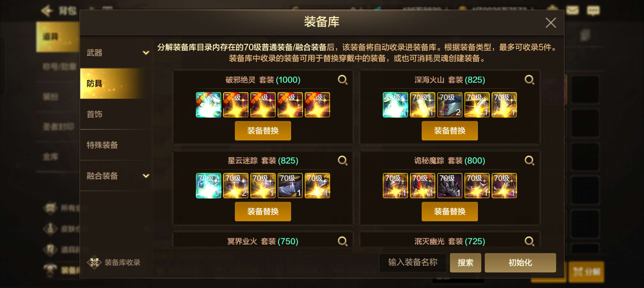Open magnifier for 深海火山 set
Viewport: 644px width, 288px height.
(529, 80)
